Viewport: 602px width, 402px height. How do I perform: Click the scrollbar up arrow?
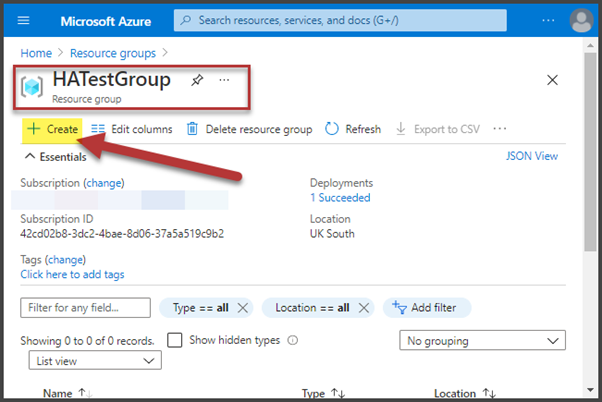tap(590, 46)
